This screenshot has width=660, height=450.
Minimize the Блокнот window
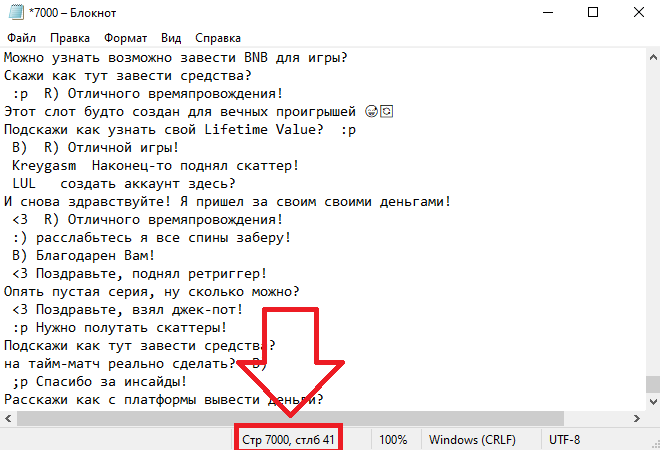click(548, 12)
